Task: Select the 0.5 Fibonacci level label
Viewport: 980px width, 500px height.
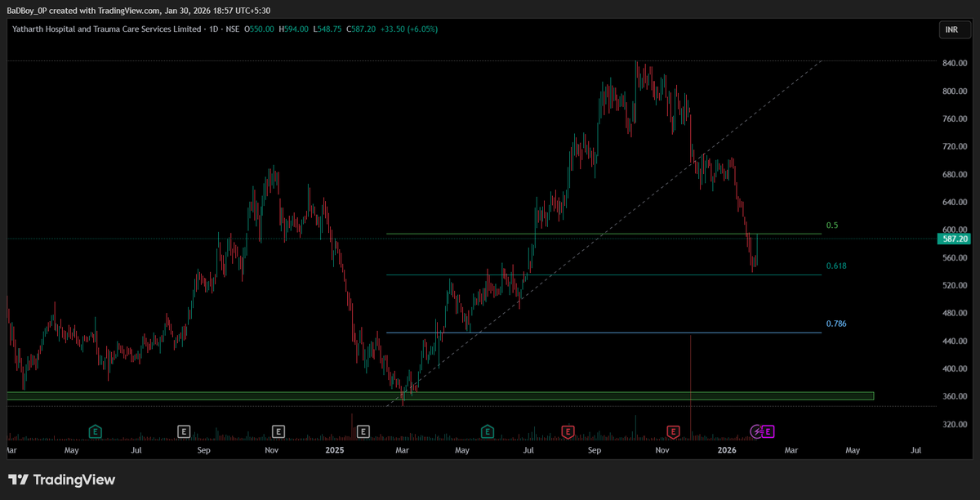Action: 831,225
